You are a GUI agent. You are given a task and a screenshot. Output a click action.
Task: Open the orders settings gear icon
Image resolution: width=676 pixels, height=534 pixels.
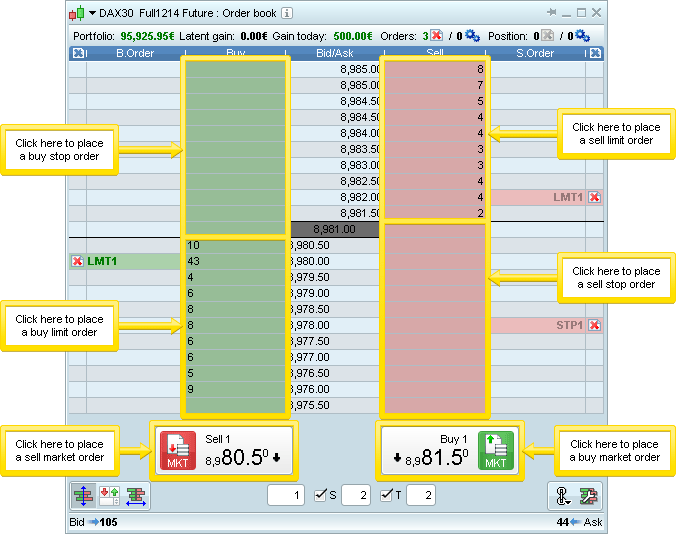coord(473,35)
